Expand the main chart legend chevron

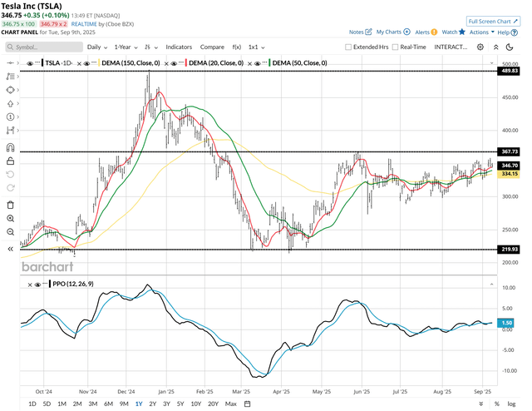coord(491,63)
